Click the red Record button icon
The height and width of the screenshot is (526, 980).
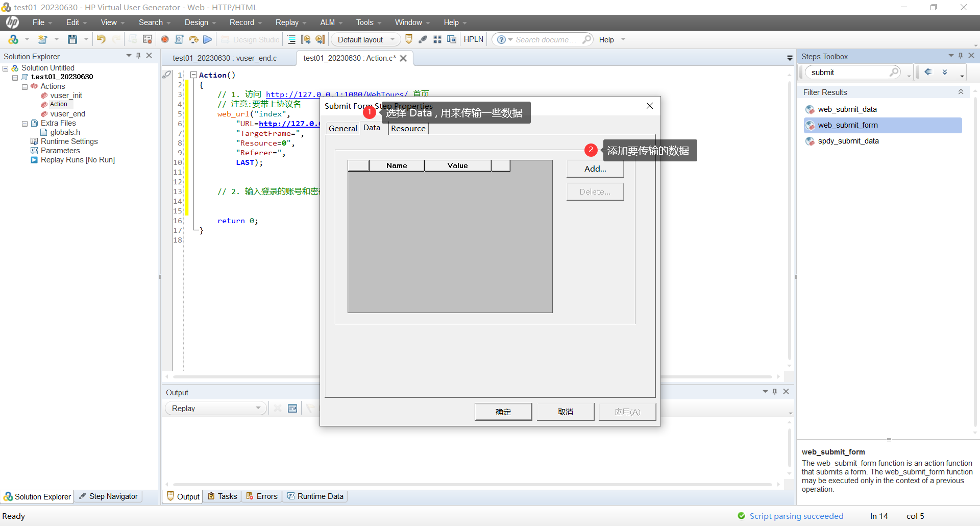165,39
